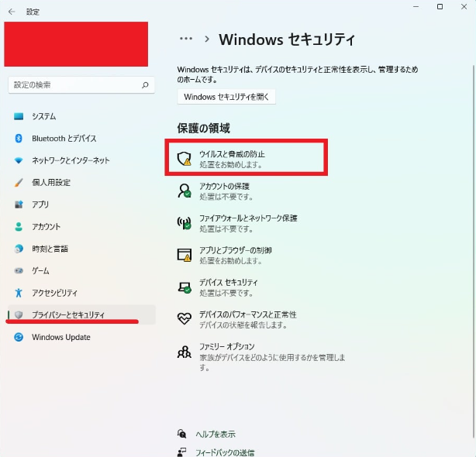This screenshot has width=476, height=457.
Task: Click Windows セキュリティを開く button
Action: click(226, 97)
